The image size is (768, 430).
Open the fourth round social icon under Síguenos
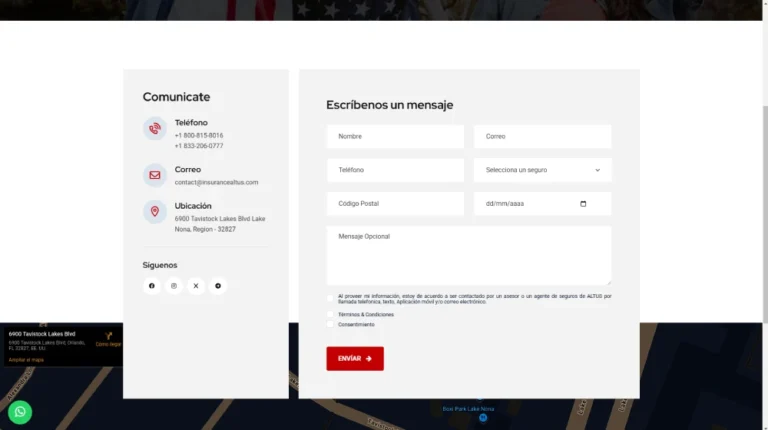click(x=218, y=286)
